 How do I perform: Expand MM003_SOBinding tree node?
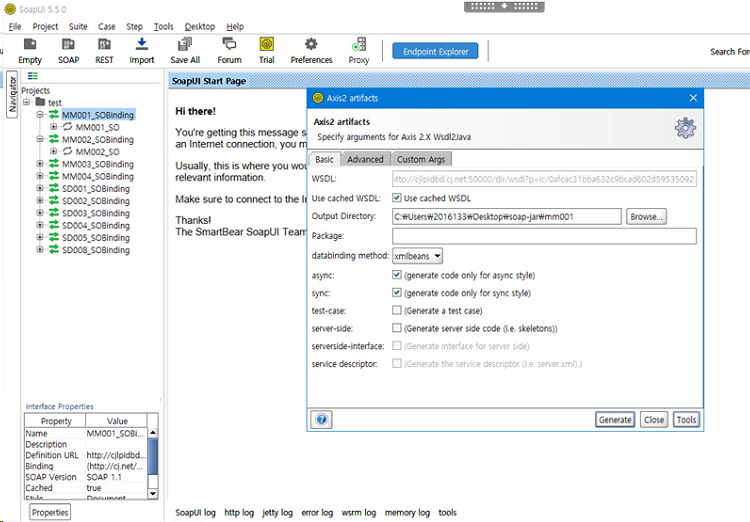point(40,164)
